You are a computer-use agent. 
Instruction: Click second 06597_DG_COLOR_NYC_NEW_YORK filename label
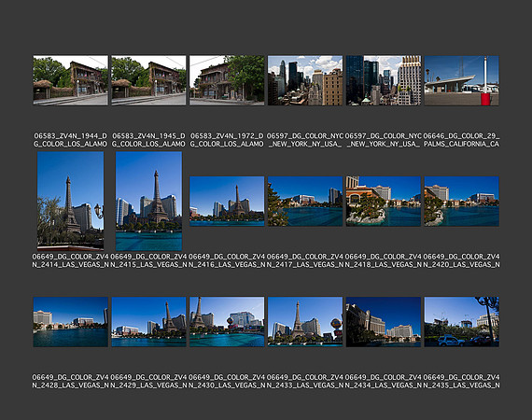(x=384, y=140)
